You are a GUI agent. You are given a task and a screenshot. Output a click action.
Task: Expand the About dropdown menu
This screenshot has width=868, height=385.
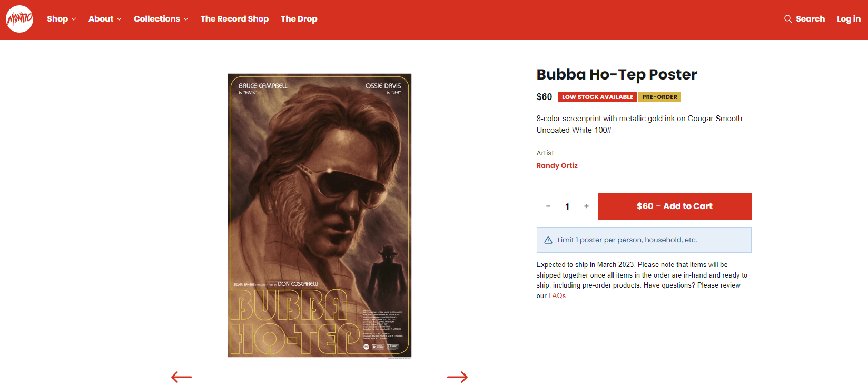pos(105,19)
